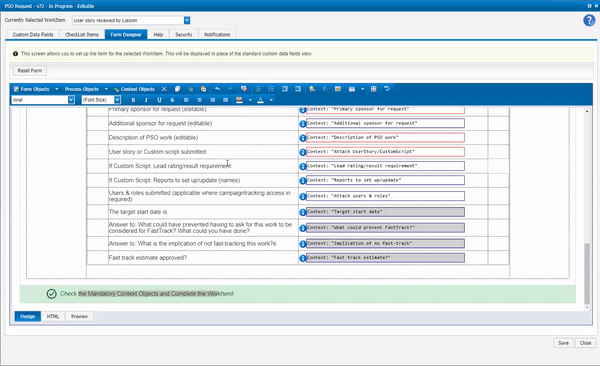Insert a numbered list
600x366 pixels.
coord(258,89)
